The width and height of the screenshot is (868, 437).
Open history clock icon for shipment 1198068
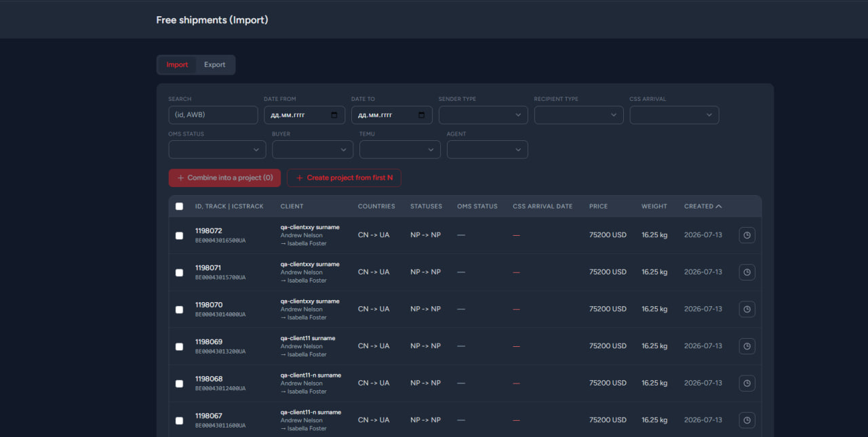(x=747, y=383)
